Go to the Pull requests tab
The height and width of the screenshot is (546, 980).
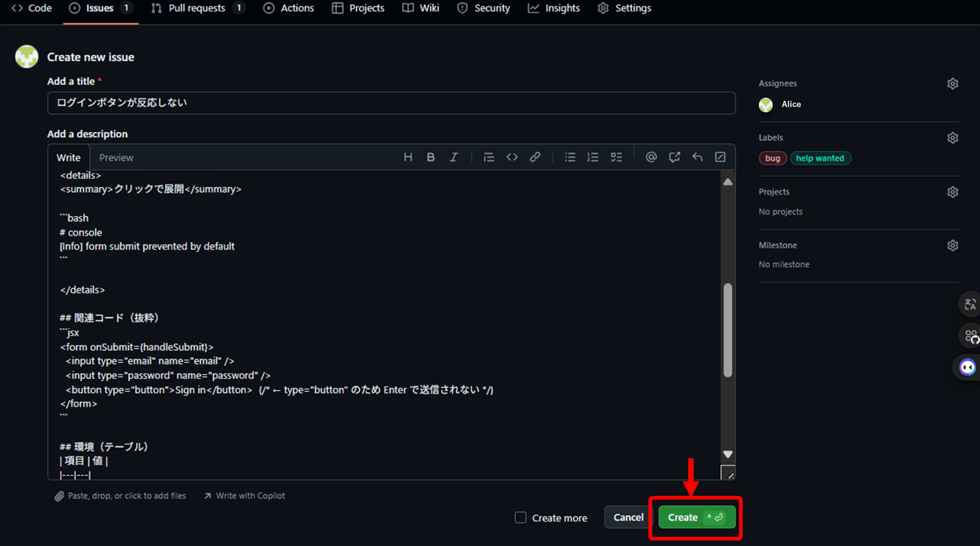(x=197, y=8)
